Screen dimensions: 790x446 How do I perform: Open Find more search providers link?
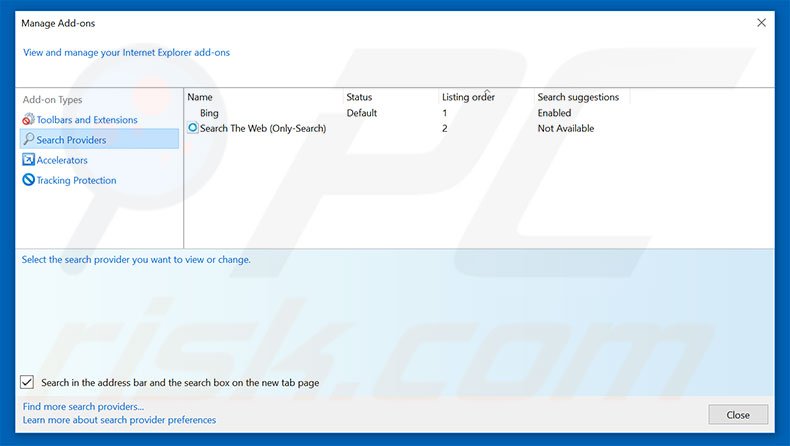83,406
